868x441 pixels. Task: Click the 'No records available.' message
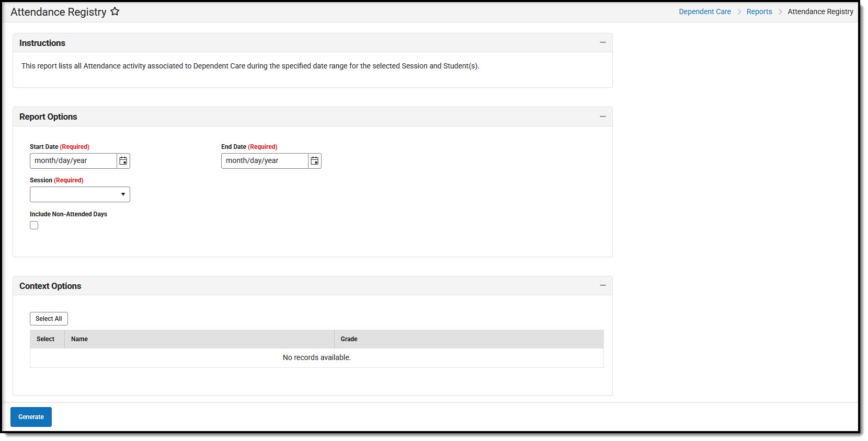317,357
